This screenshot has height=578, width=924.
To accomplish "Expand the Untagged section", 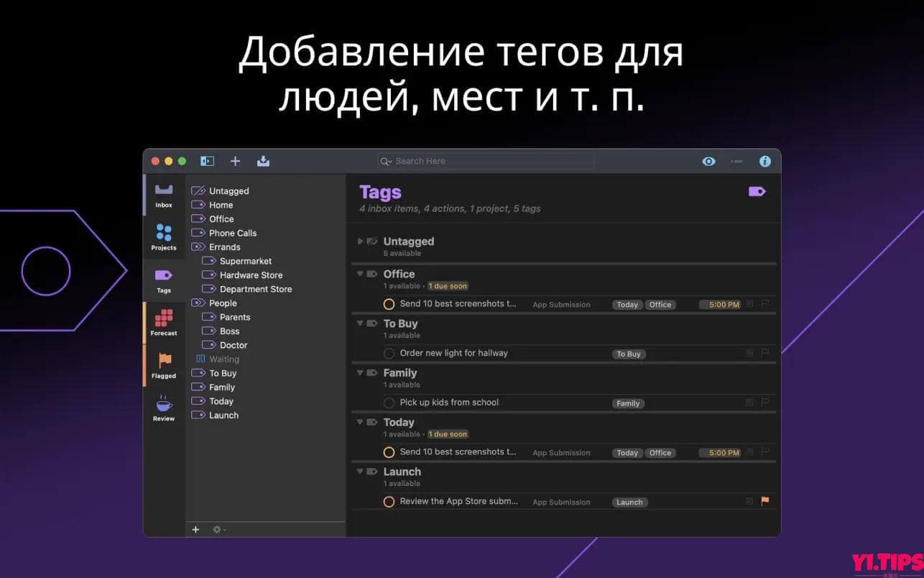I will tap(360, 242).
